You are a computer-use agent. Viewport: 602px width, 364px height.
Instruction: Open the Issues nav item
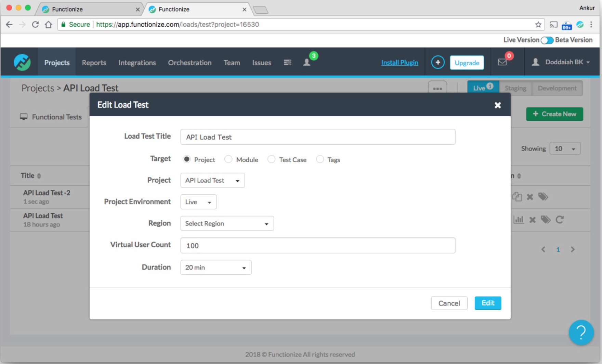pyautogui.click(x=262, y=63)
